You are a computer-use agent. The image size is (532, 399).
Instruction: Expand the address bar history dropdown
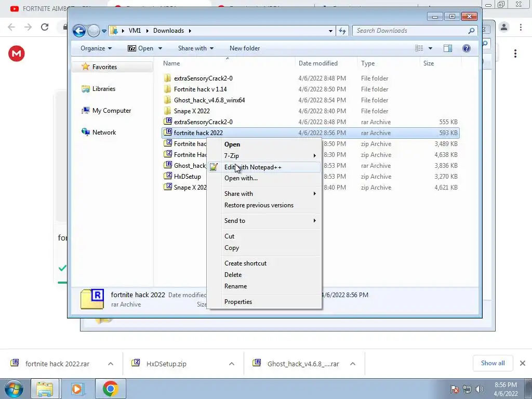(x=330, y=31)
